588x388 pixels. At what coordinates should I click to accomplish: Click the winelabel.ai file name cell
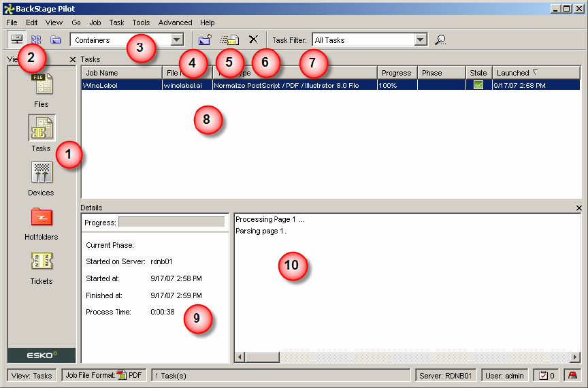[x=188, y=85]
